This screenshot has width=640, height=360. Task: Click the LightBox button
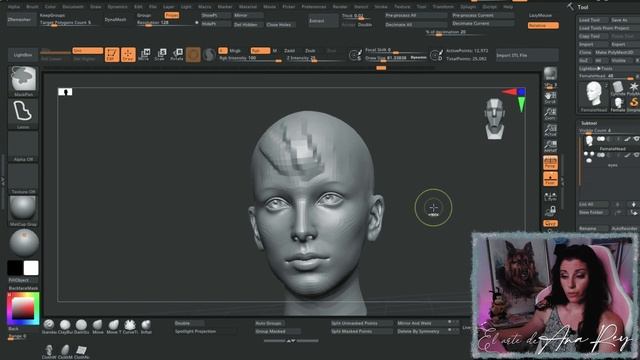pos(23,55)
